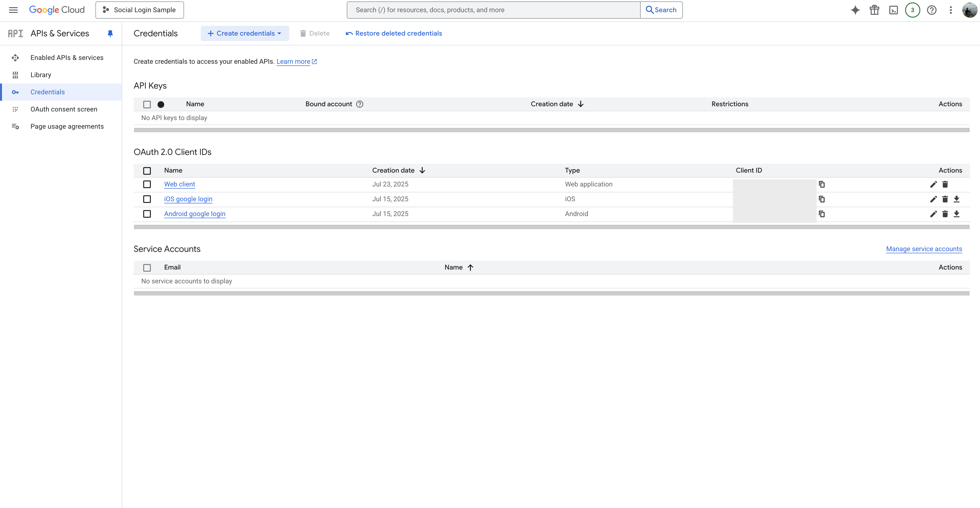Focus the resources search field
980x508 pixels.
point(493,10)
